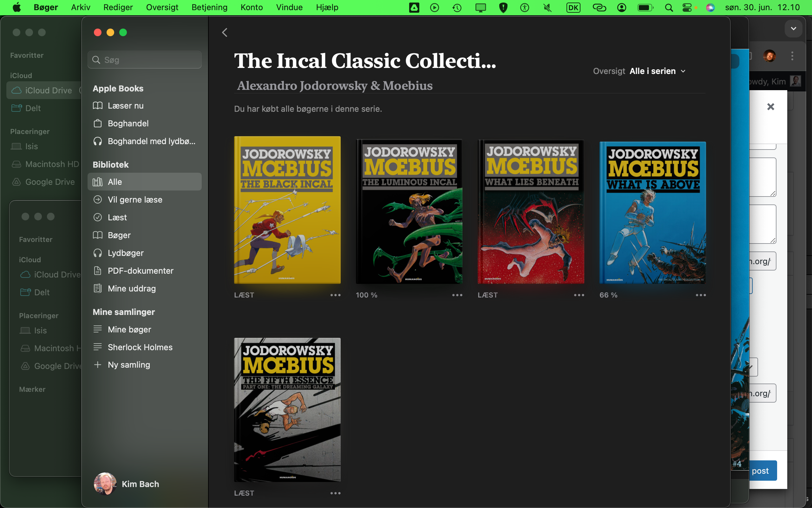
Task: Open Lydbøger collection
Action: [x=145, y=253]
